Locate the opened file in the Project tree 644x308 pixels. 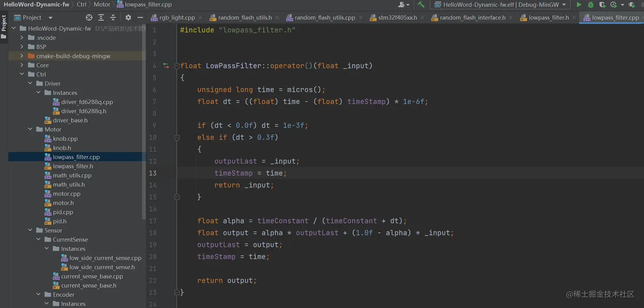click(x=89, y=17)
